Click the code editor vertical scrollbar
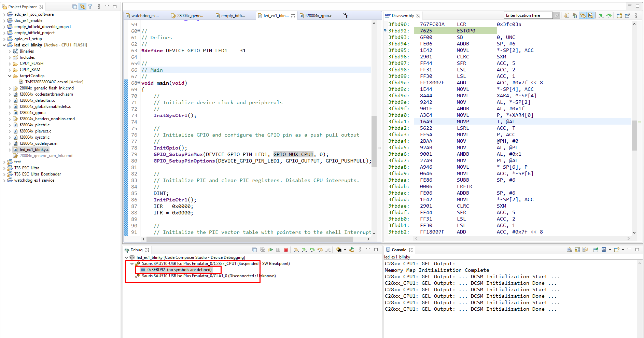Viewport: 644px width, 338px height. 374,141
